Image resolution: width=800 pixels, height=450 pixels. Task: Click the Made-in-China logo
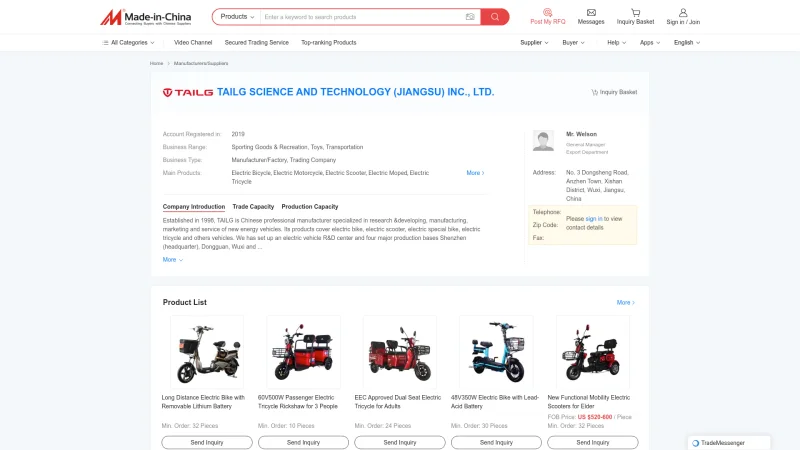tap(145, 17)
